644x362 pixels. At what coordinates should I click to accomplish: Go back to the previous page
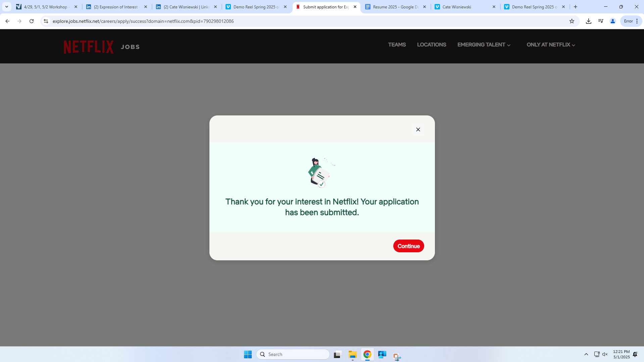point(7,21)
